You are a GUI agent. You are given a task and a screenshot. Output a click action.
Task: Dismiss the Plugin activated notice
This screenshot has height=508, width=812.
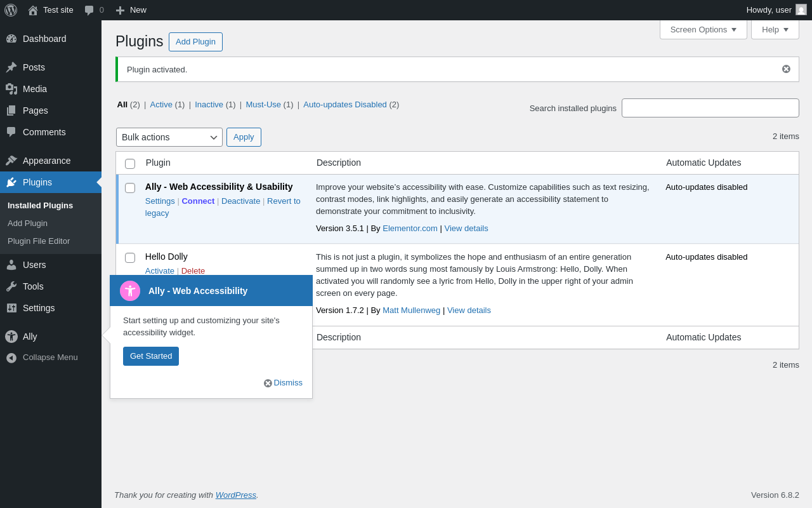point(786,69)
